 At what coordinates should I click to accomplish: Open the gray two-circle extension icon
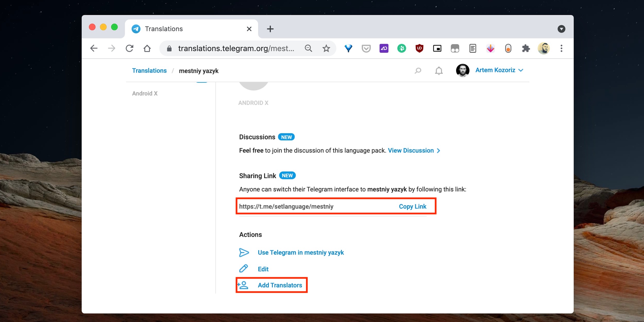(455, 48)
